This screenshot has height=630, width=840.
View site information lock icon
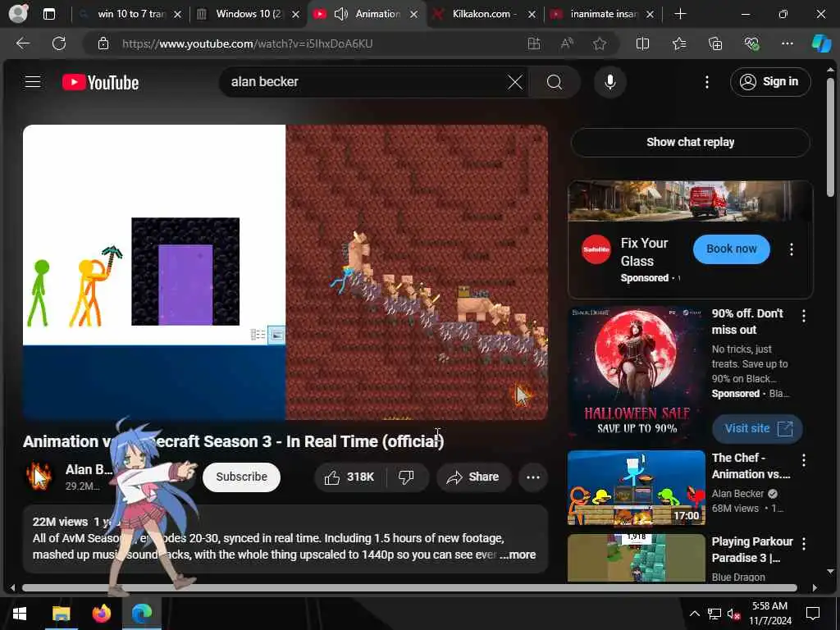point(103,43)
